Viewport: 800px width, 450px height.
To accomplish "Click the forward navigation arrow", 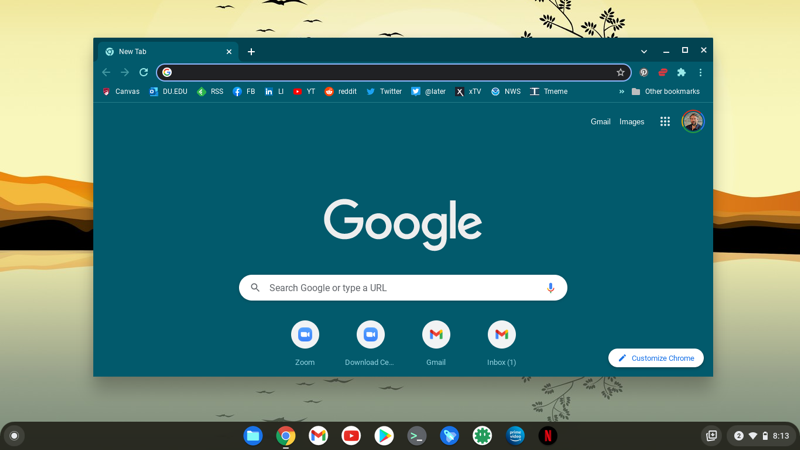I will [125, 72].
